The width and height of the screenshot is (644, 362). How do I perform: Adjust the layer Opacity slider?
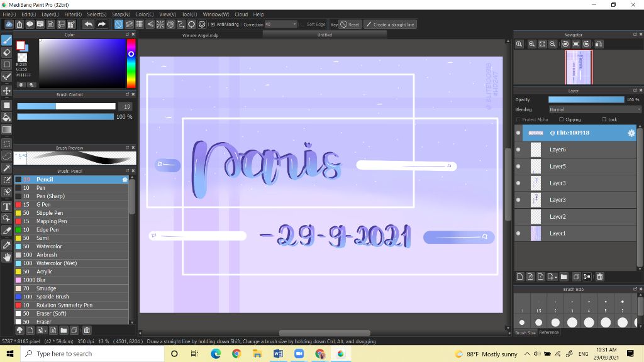(586, 99)
